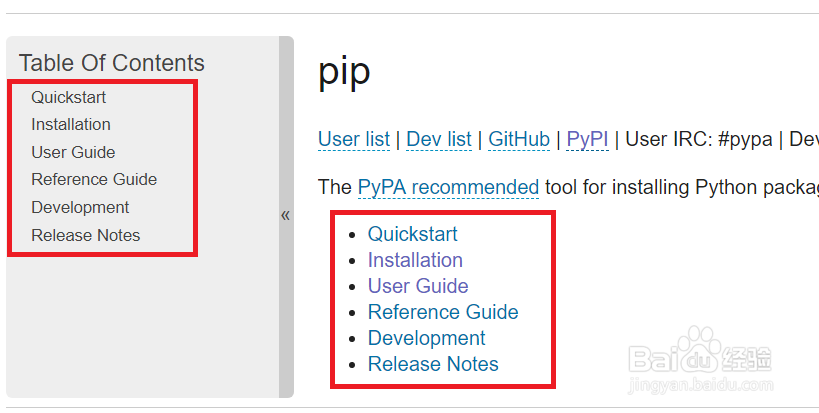Click the Table Of Contents heading
The width and height of the screenshot is (819, 413).
pos(111,62)
